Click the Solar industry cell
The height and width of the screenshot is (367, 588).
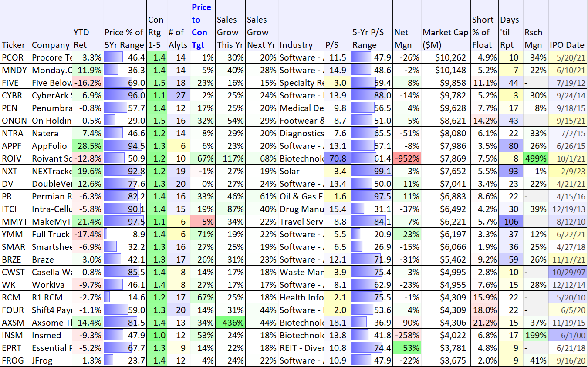pos(301,171)
